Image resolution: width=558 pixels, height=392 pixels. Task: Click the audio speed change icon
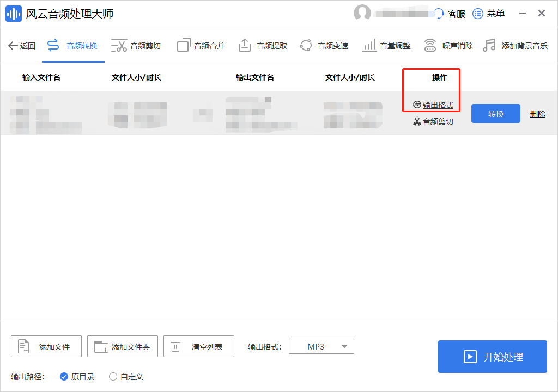pyautogui.click(x=306, y=46)
